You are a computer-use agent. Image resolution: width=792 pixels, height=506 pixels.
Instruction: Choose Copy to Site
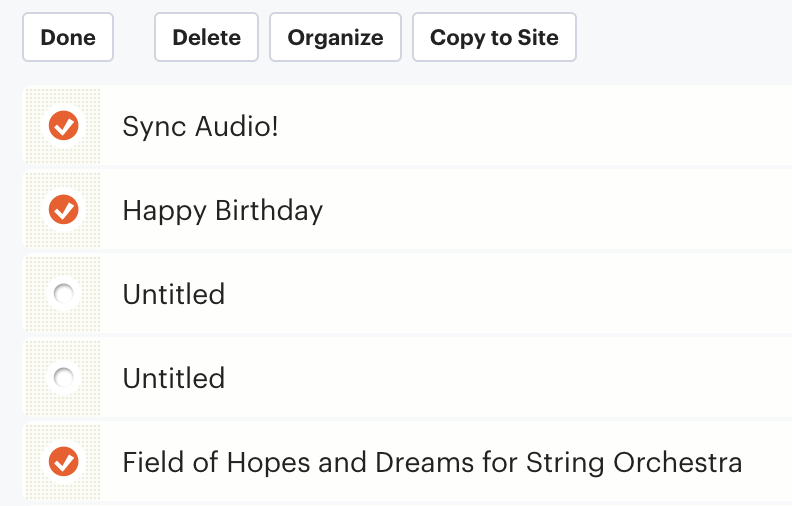(494, 37)
